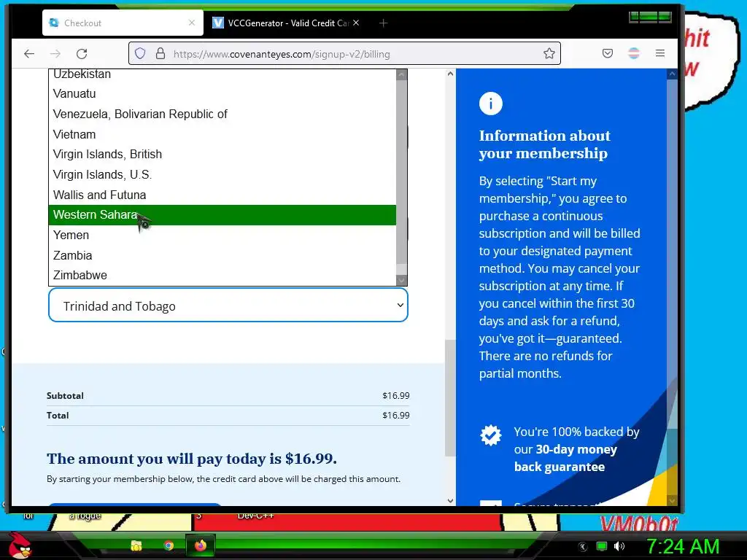This screenshot has height=560, width=747.
Task: Switch to the Checkout tab
Action: [x=123, y=23]
